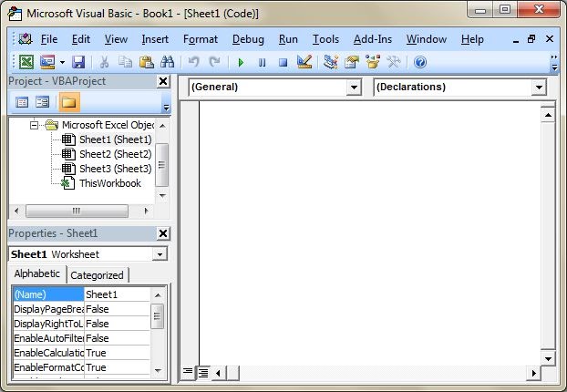Open the Window menu
The image size is (567, 392).
tap(427, 39)
